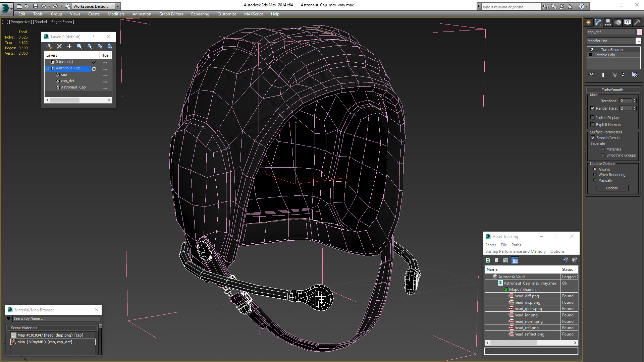
Task: Enable Isoline Display checkbox
Action: click(593, 118)
